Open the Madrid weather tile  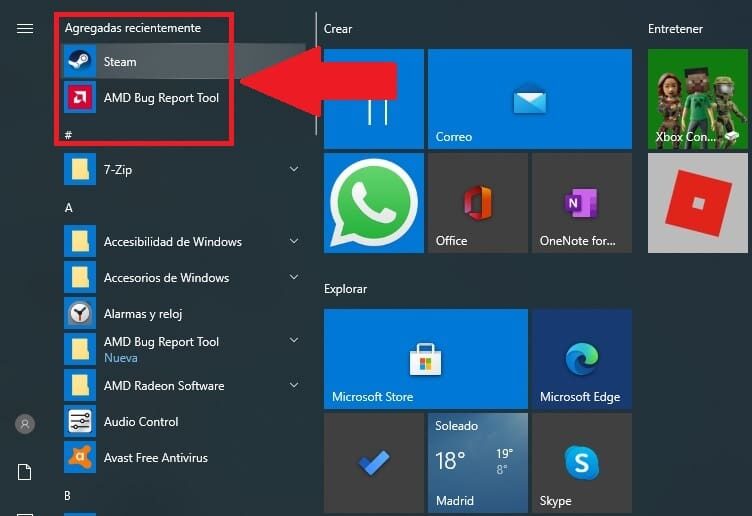point(478,463)
